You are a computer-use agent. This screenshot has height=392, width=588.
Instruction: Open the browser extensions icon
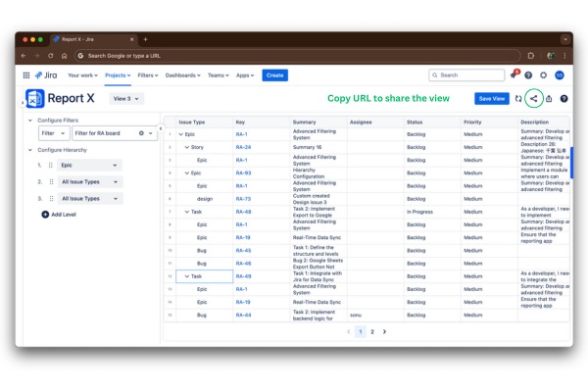click(530, 56)
